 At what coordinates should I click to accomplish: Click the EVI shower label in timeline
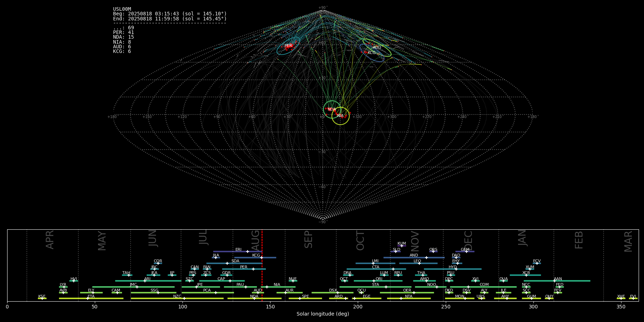coord(633,296)
